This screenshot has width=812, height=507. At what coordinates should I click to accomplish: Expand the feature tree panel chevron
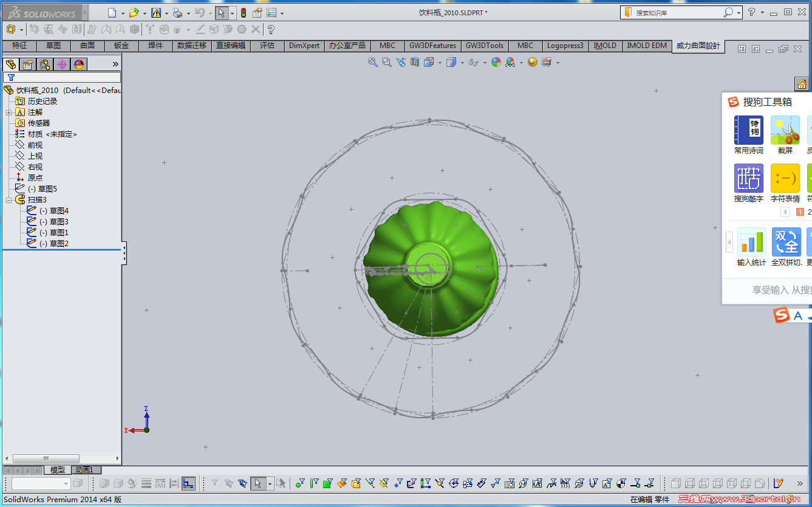(x=115, y=64)
